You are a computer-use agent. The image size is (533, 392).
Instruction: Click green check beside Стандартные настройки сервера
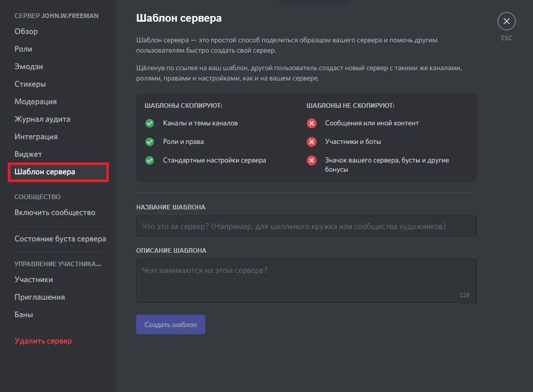coord(150,160)
